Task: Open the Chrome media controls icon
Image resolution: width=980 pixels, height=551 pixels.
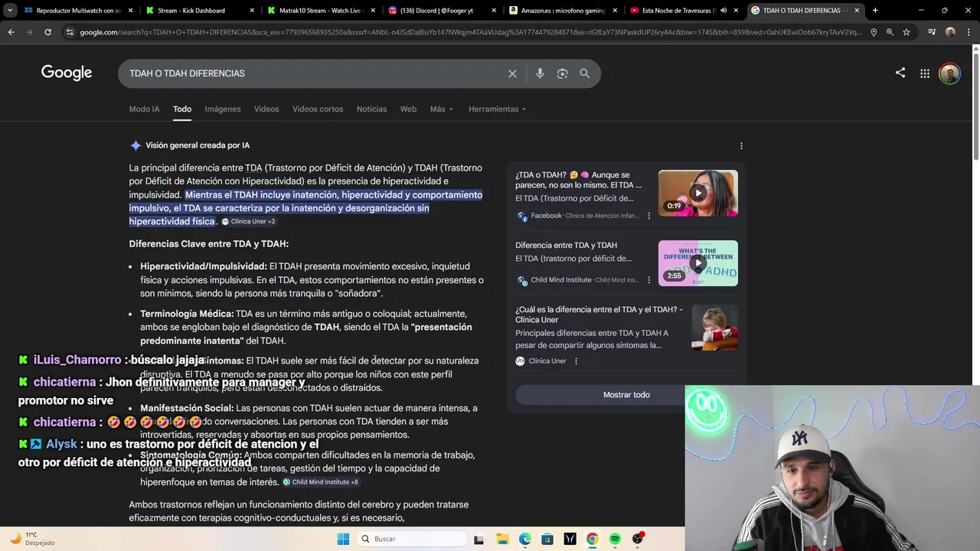Action: [932, 32]
